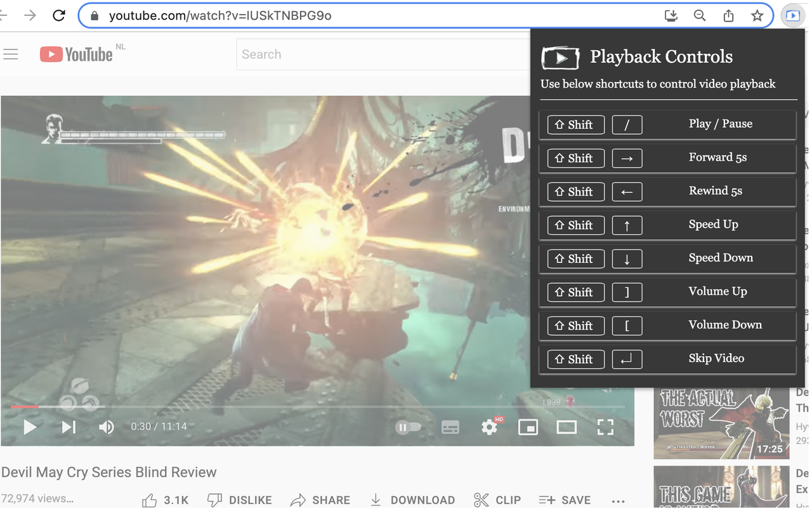
Task: Share the page using the address bar icon
Action: coord(728,15)
